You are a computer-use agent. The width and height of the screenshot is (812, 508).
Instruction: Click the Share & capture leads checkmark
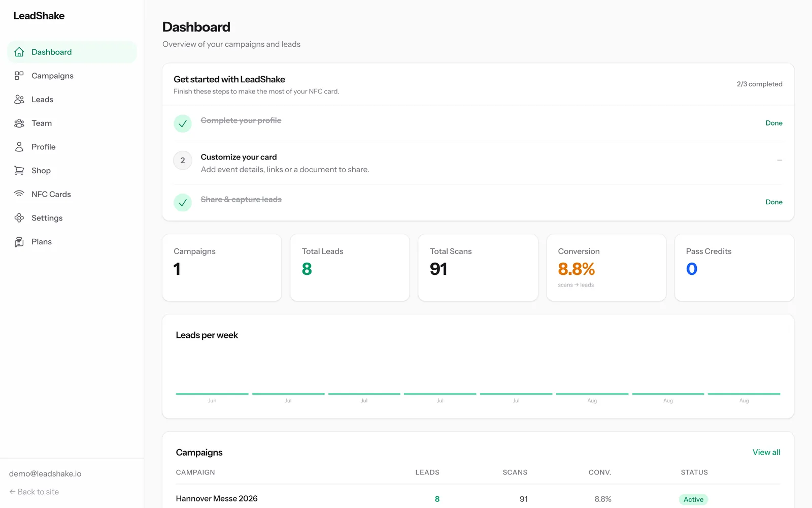[x=183, y=203]
